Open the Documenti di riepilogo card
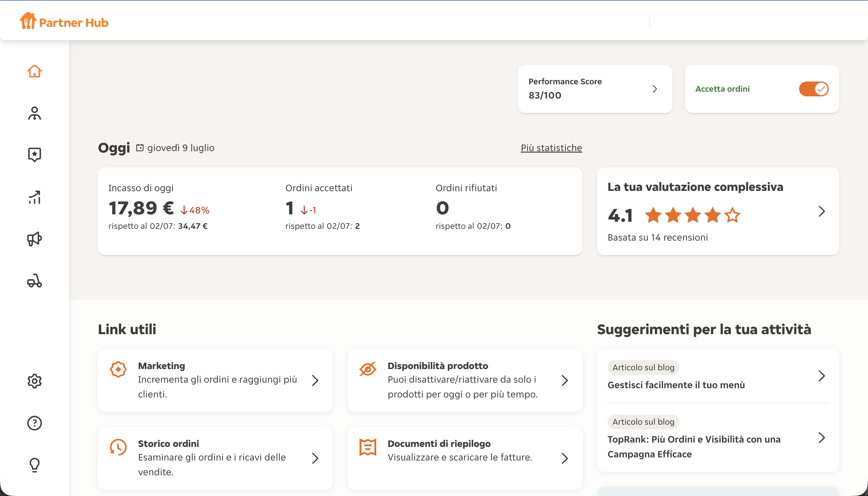 point(464,458)
